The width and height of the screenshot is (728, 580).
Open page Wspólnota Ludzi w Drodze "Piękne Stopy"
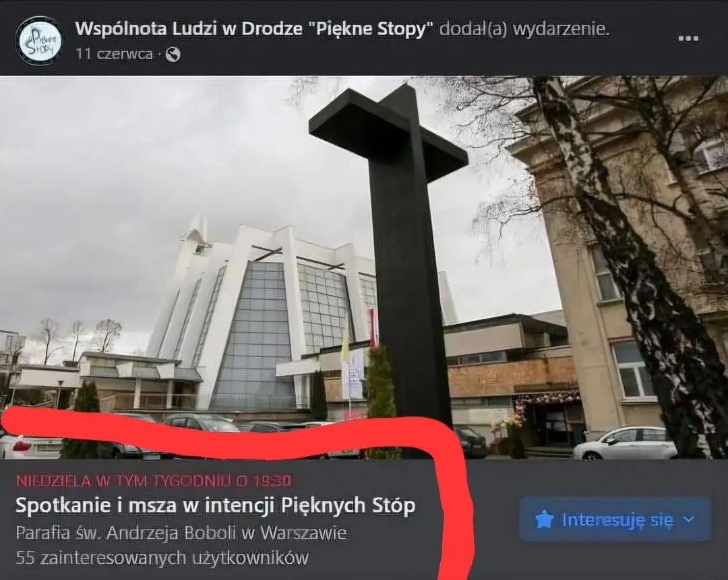click(254, 29)
